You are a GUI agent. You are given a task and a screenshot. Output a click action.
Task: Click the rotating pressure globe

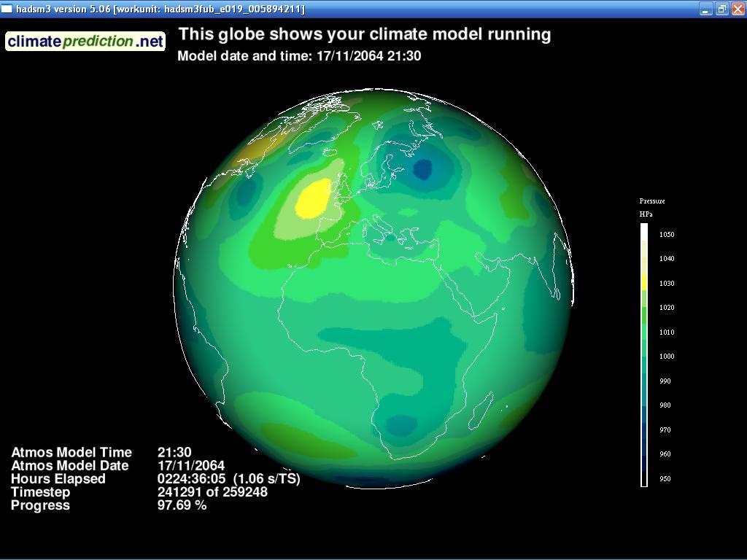(373, 288)
